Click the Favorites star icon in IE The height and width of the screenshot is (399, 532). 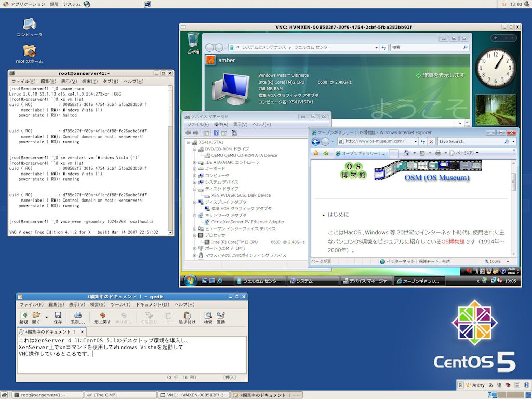click(316, 153)
